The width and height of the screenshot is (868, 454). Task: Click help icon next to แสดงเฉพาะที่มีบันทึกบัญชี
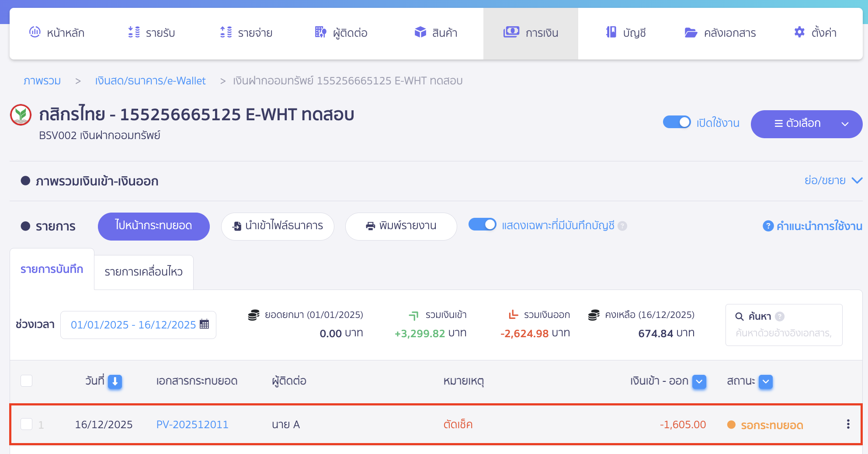coord(622,226)
